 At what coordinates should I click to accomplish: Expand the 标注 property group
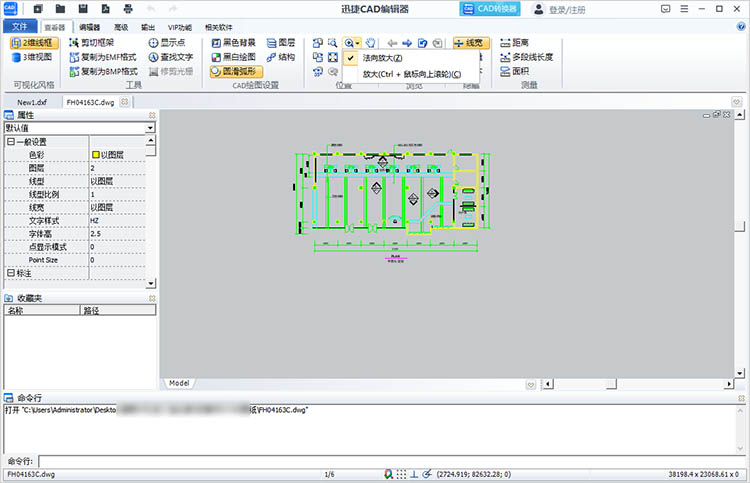coord(10,273)
